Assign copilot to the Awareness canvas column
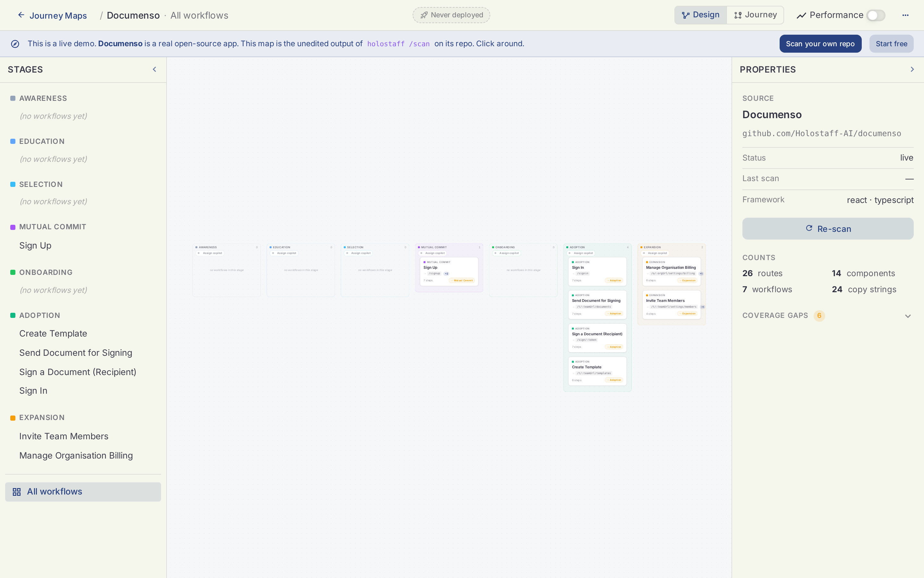This screenshot has width=924, height=578. (210, 253)
